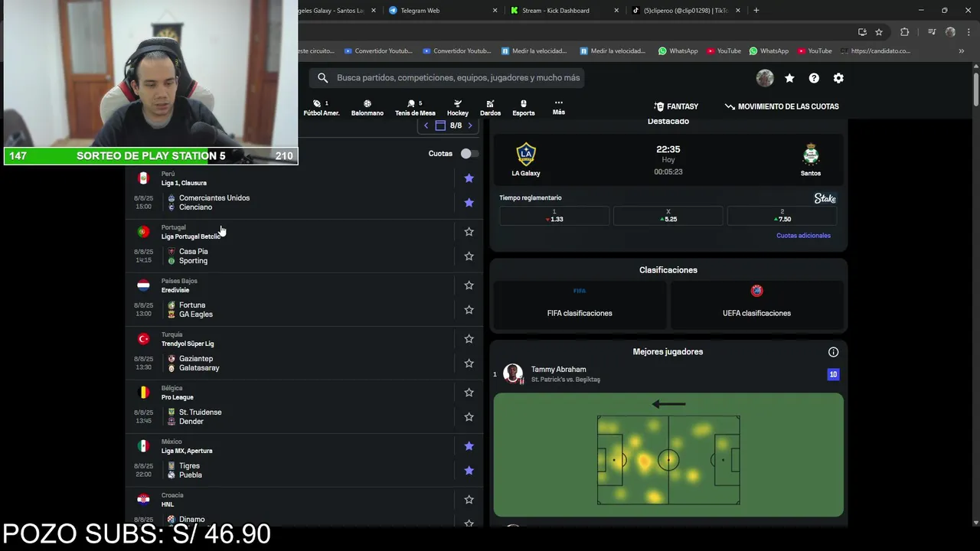Select home win odds 1.33

tap(554, 216)
